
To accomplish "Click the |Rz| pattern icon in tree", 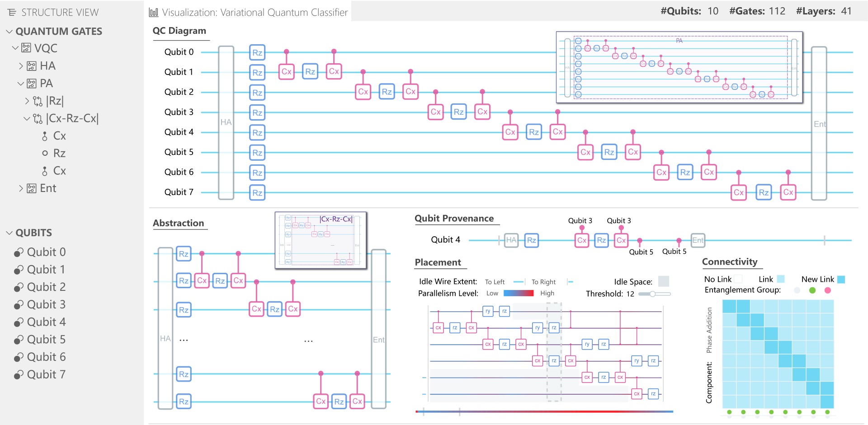I will pyautogui.click(x=38, y=101).
